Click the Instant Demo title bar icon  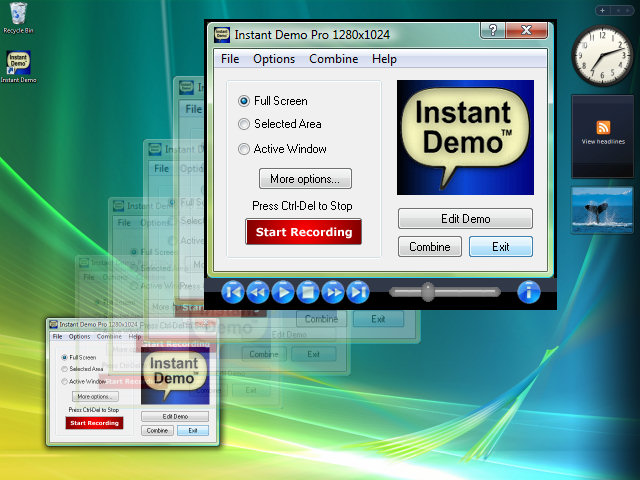222,35
